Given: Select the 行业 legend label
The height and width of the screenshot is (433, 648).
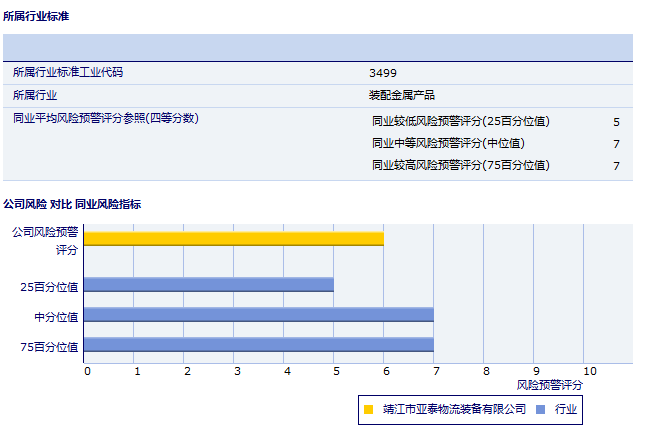Looking at the screenshot, I should (566, 409).
